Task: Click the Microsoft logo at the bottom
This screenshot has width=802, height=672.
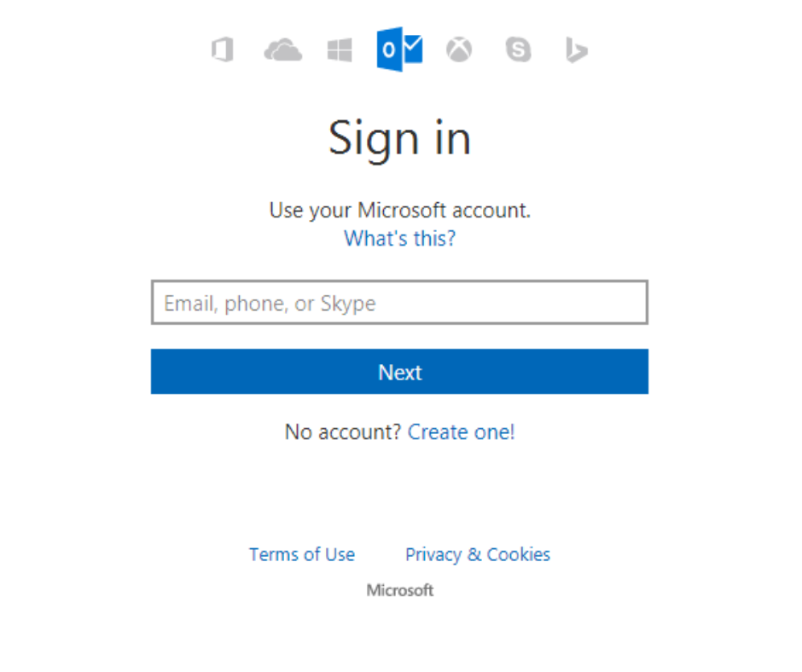Action: click(x=399, y=589)
